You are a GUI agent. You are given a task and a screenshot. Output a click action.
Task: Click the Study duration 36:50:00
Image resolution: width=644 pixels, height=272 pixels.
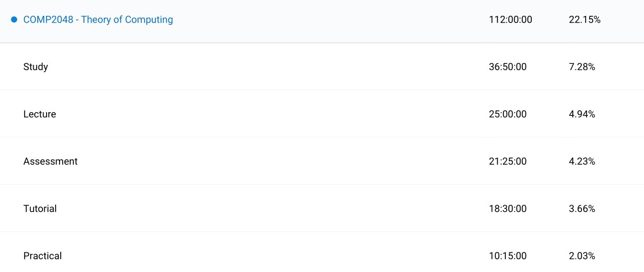coord(508,67)
